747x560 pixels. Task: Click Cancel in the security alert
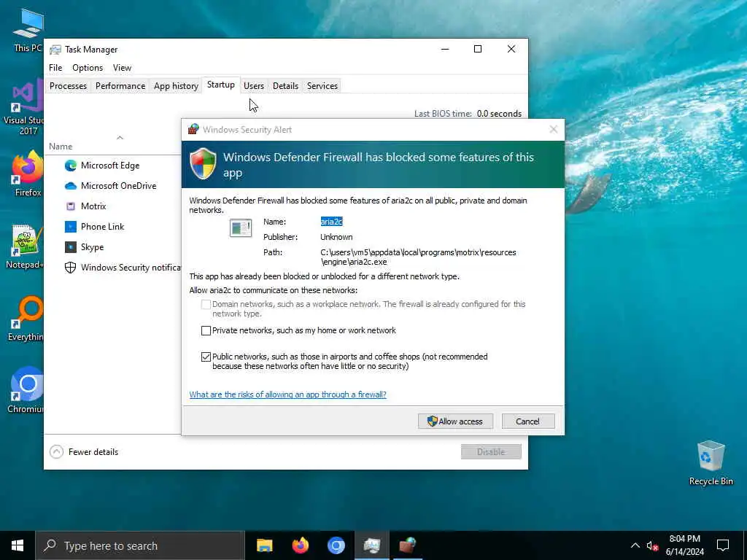(x=528, y=421)
